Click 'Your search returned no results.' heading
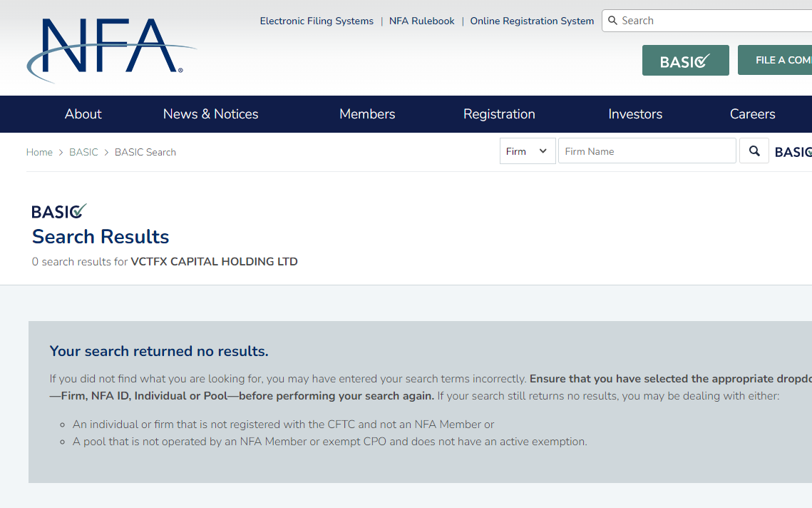The image size is (812, 508). 159,352
